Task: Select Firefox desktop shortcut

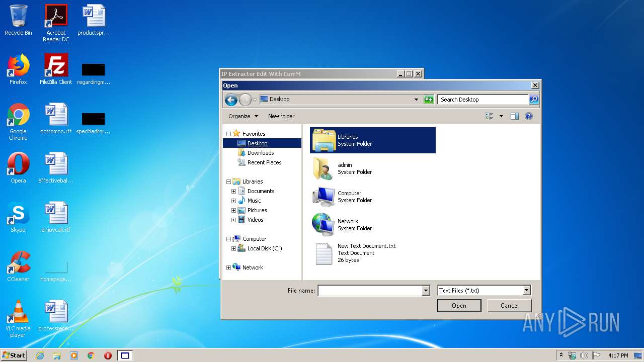Action: pos(18,69)
